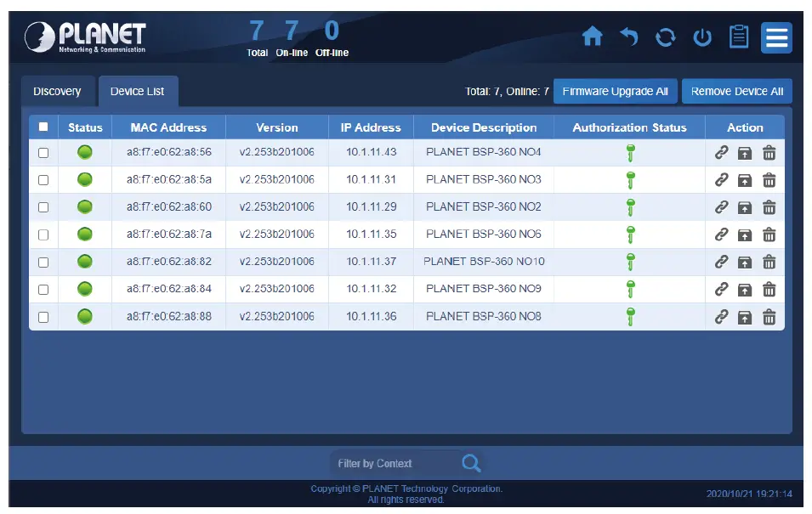This screenshot has width=812, height=514.
Task: Select checkbox for device 10.1.11.32
Action: click(x=43, y=290)
